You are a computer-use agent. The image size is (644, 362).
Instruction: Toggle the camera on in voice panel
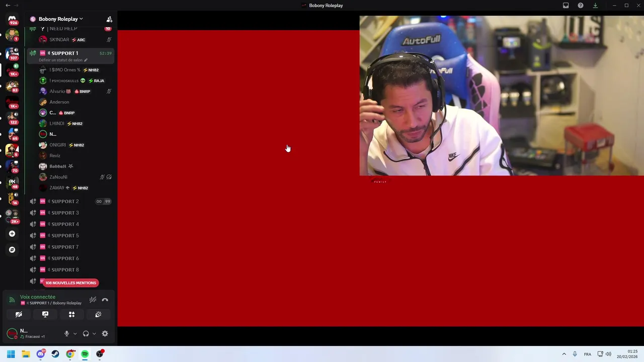point(19,314)
